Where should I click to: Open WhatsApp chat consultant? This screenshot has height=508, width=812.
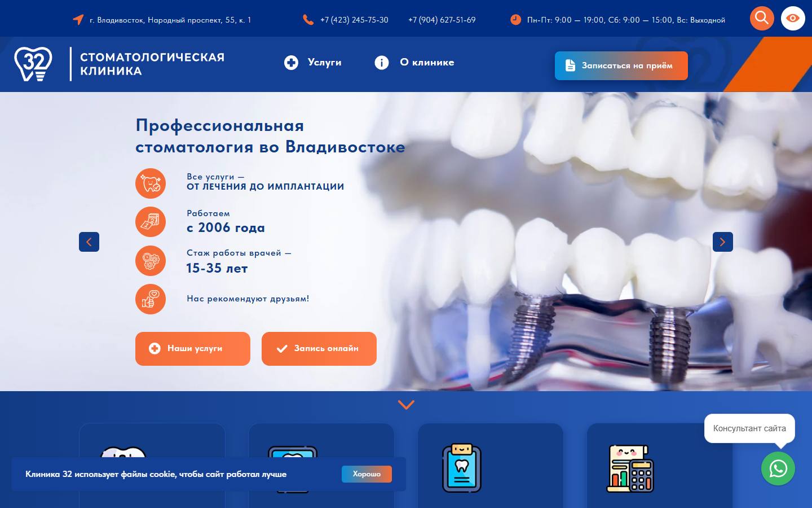(x=778, y=468)
